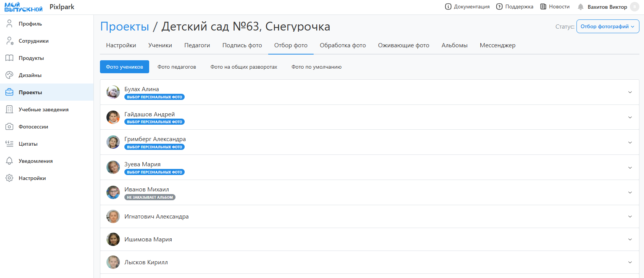Click Вахитов Виктор user avatar
The width and height of the screenshot is (644, 278).
(634, 7)
